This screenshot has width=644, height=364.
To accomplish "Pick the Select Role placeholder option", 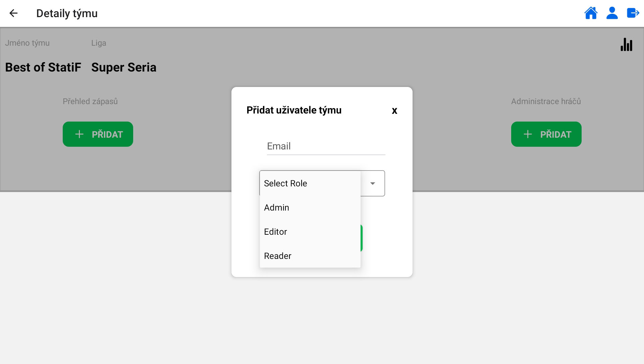I will [285, 183].
